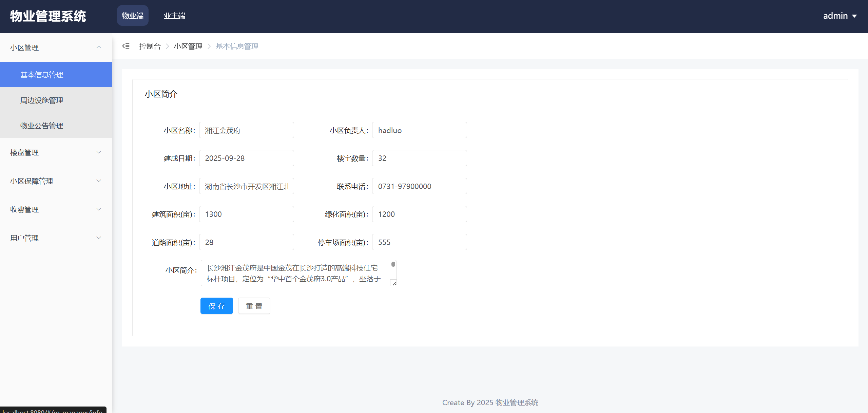This screenshot has height=413, width=868.
Task: Select the 物业端 tab
Action: tap(133, 16)
